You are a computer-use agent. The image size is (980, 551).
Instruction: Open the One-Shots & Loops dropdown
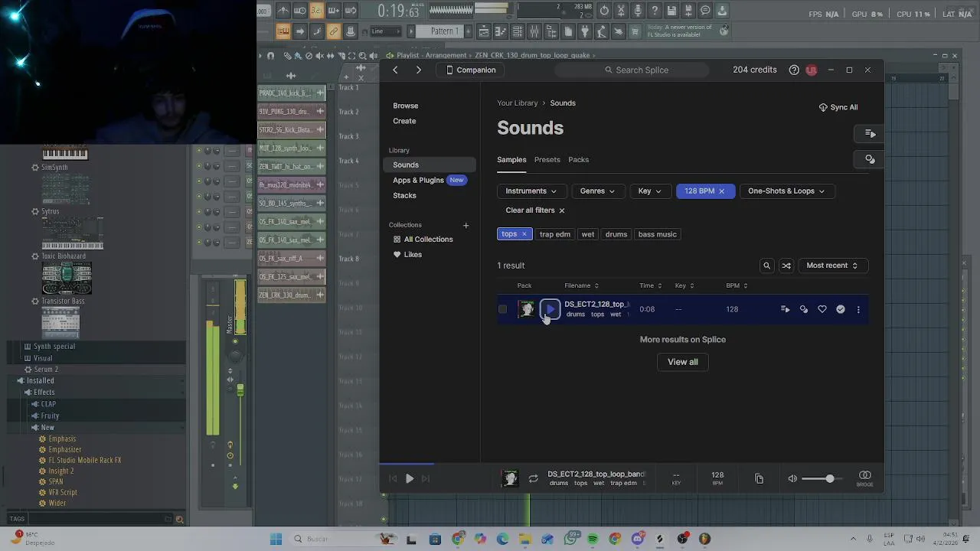point(786,191)
